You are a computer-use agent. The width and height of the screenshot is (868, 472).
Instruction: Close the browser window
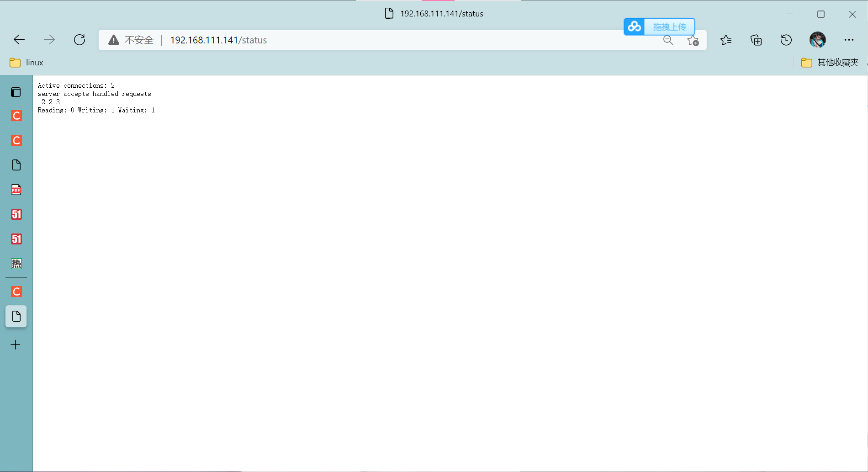pos(852,14)
